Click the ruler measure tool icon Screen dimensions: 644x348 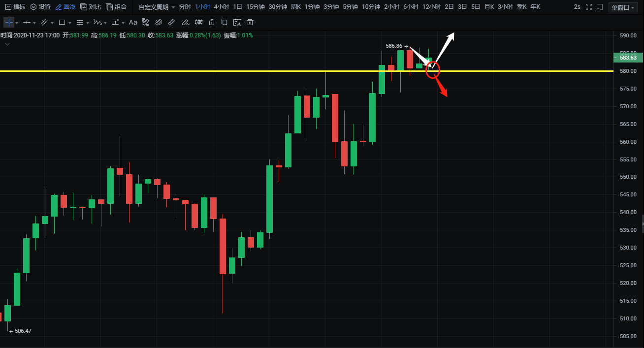point(171,23)
